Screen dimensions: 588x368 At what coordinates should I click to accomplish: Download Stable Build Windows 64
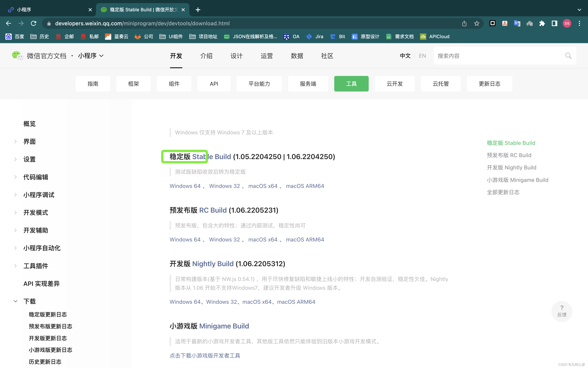(185, 186)
